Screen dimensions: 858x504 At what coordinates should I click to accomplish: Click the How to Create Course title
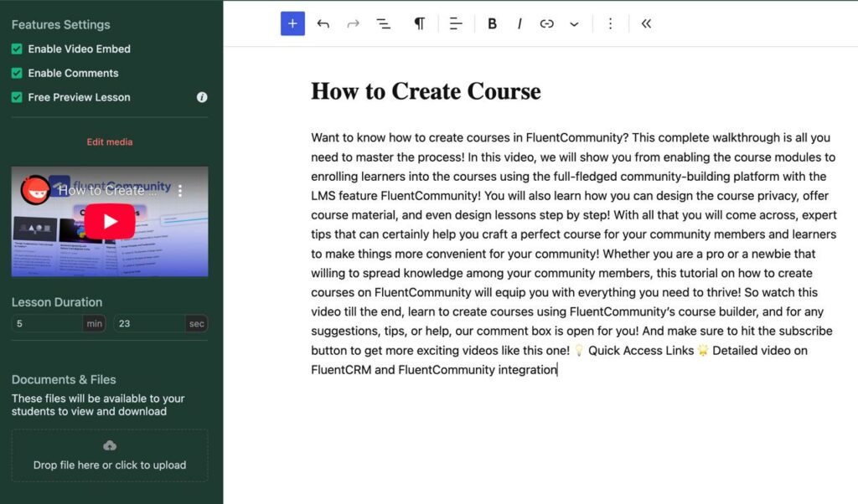(426, 91)
